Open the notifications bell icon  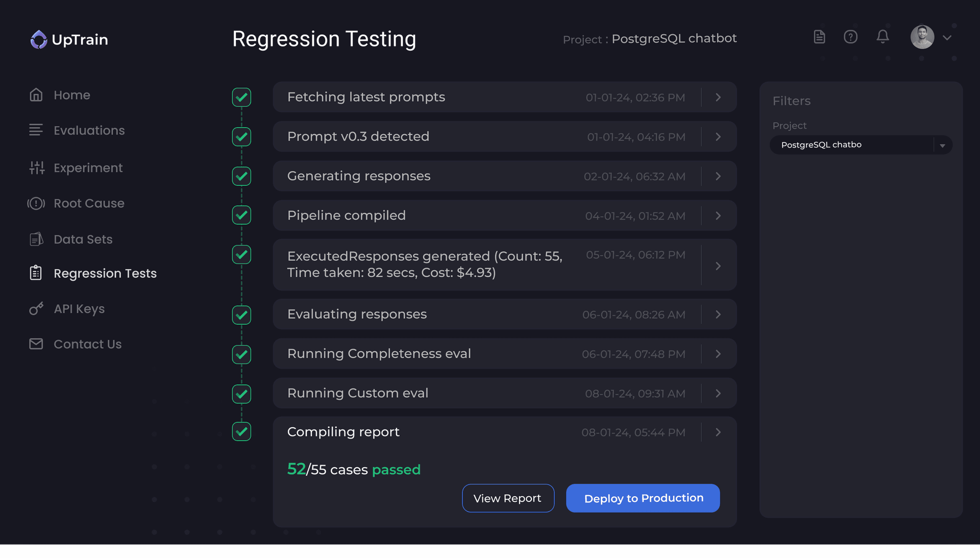(x=883, y=36)
